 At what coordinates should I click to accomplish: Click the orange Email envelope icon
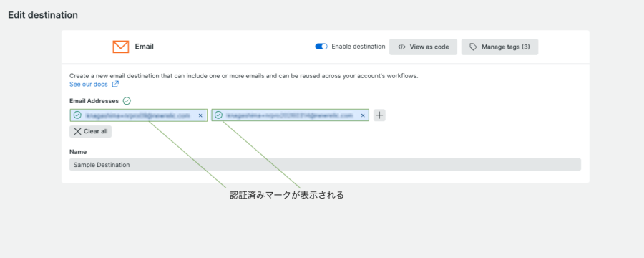click(121, 47)
